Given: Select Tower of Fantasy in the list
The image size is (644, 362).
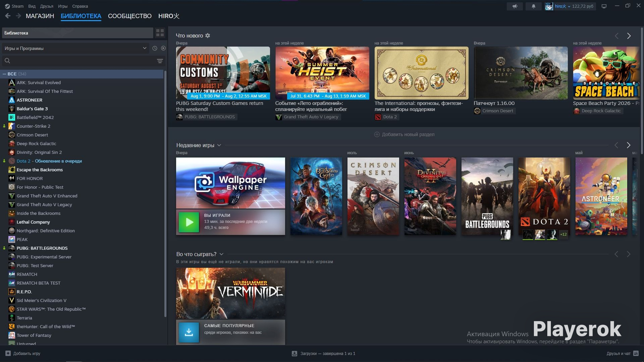Looking at the screenshot, I should [34, 335].
